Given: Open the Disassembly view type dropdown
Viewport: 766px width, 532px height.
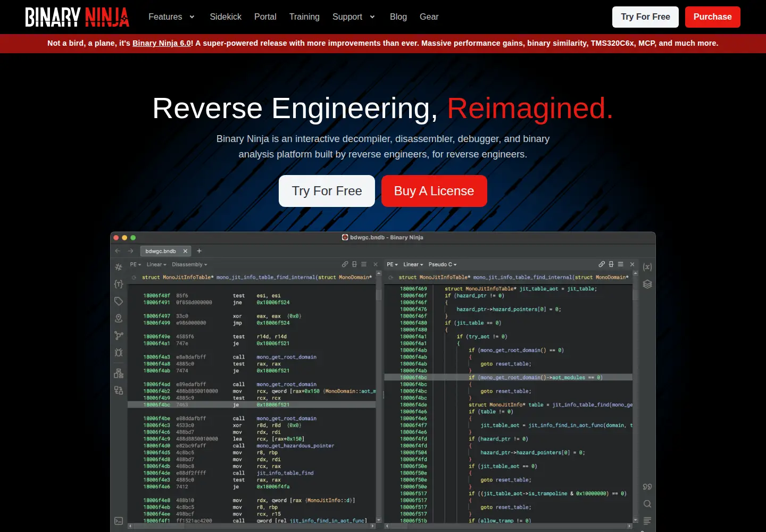Looking at the screenshot, I should pos(189,264).
